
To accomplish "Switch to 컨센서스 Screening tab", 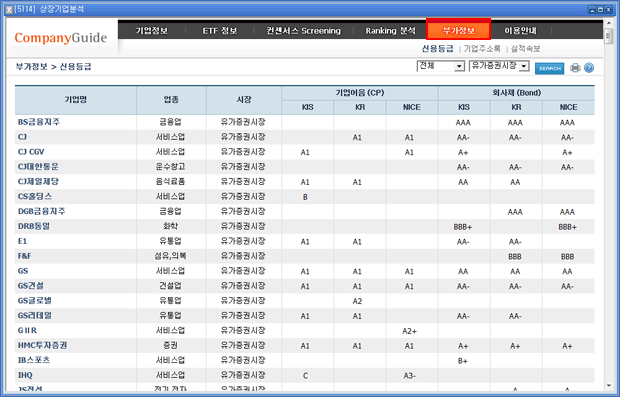I will click(x=303, y=30).
